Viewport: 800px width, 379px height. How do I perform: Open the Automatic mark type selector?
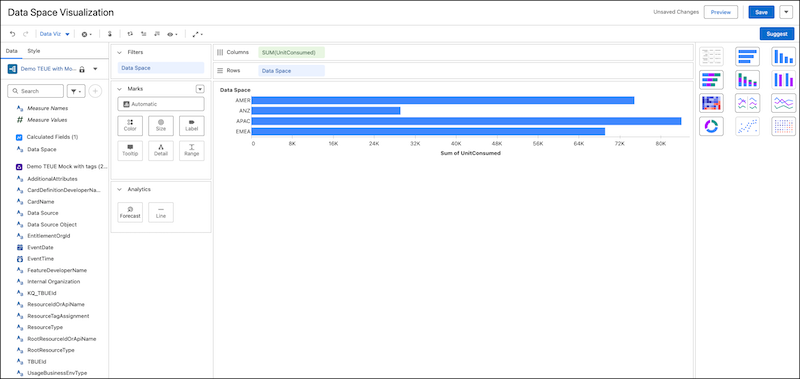[x=161, y=104]
